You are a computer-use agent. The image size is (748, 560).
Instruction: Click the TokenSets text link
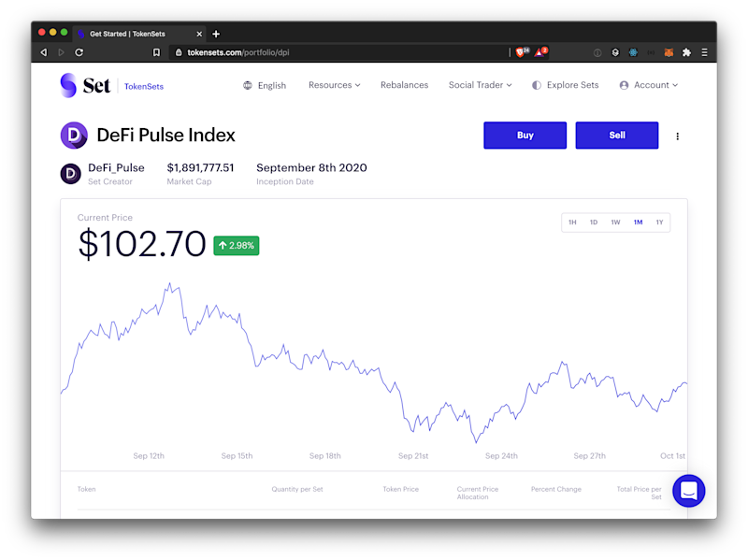(x=144, y=86)
